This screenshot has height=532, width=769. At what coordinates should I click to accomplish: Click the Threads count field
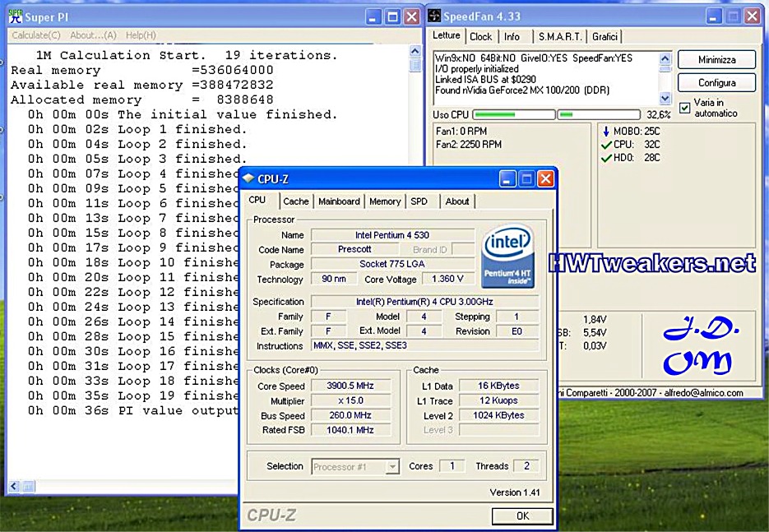pos(526,465)
